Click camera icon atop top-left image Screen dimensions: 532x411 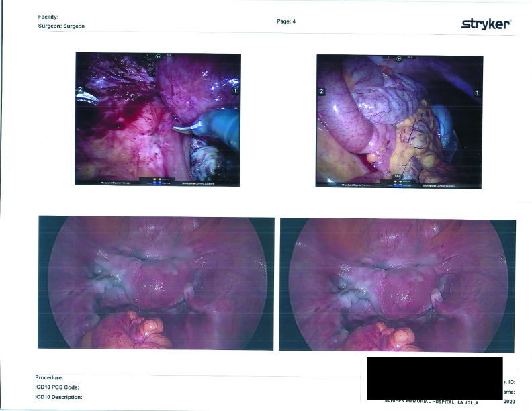(157, 58)
